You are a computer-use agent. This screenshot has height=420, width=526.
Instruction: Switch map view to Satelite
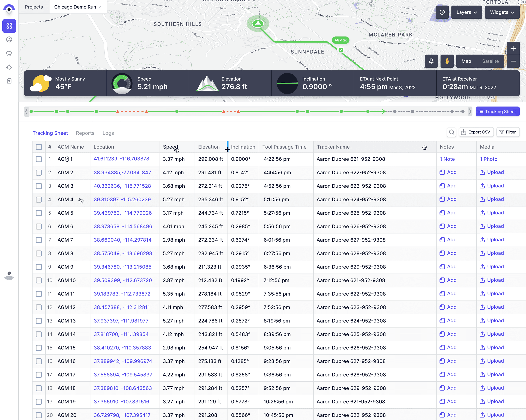tap(490, 61)
